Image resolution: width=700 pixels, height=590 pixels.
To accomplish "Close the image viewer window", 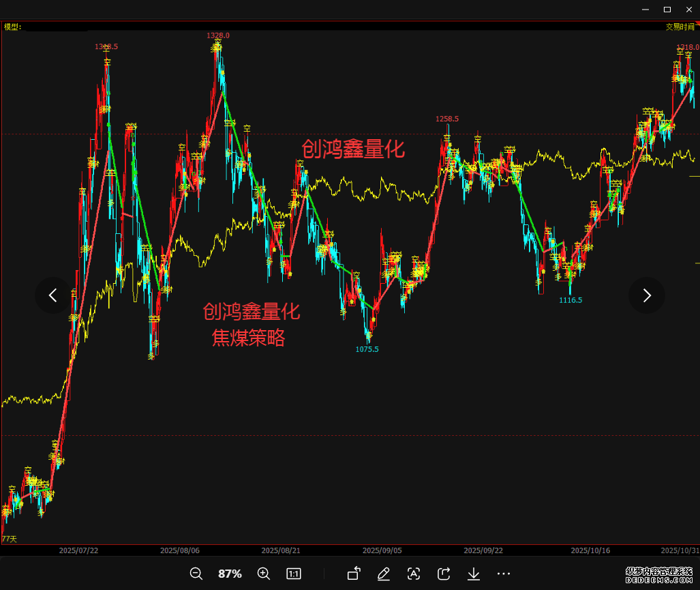I will (688, 9).
